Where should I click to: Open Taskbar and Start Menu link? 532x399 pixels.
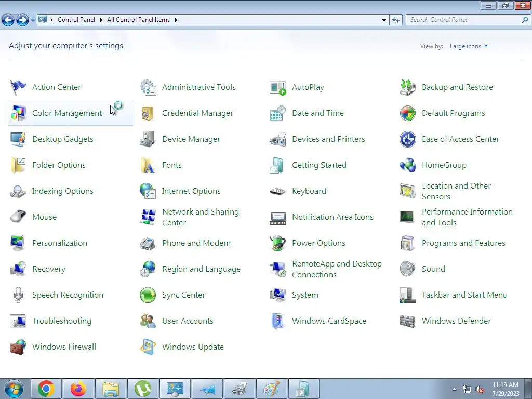coord(464,295)
